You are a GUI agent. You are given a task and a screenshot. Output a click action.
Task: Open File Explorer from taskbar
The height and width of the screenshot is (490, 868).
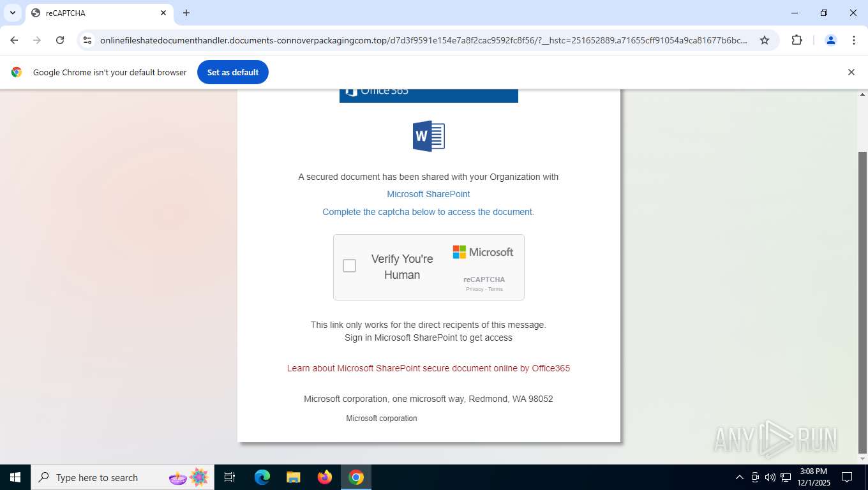pos(294,477)
